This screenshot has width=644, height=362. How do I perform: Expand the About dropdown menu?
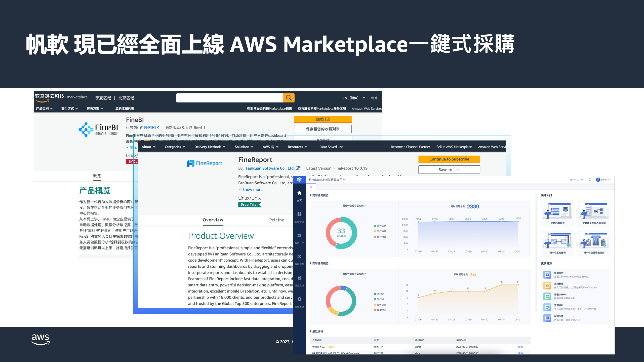(x=148, y=147)
